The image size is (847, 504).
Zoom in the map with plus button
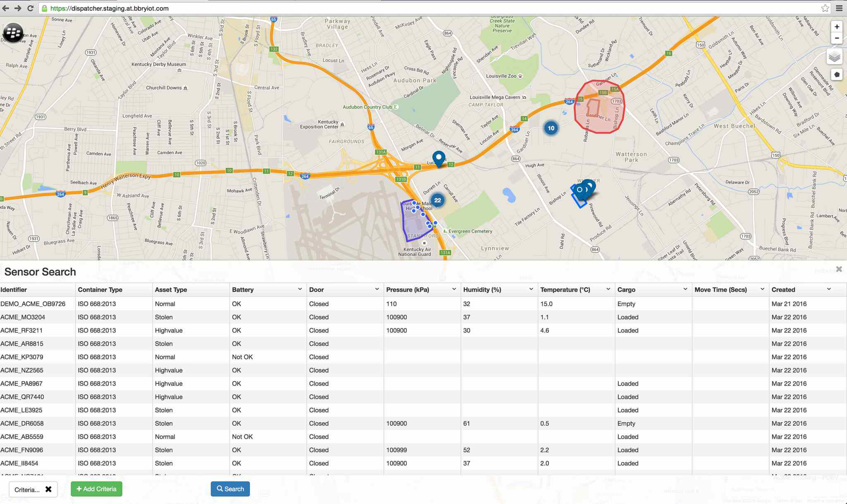pos(836,27)
